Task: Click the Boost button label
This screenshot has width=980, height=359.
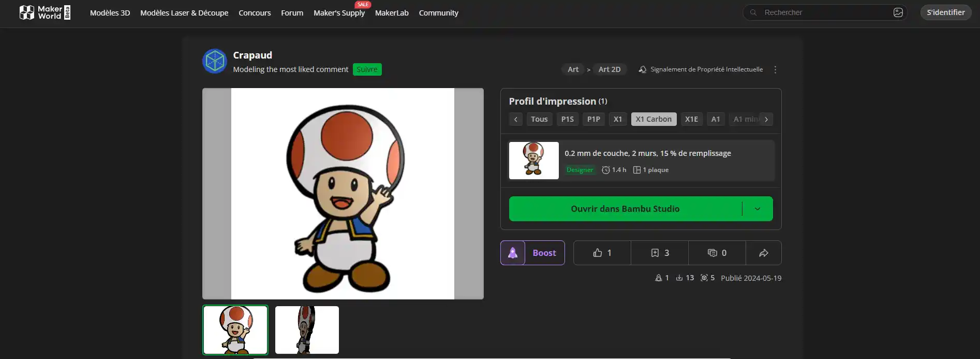Action: (544, 253)
